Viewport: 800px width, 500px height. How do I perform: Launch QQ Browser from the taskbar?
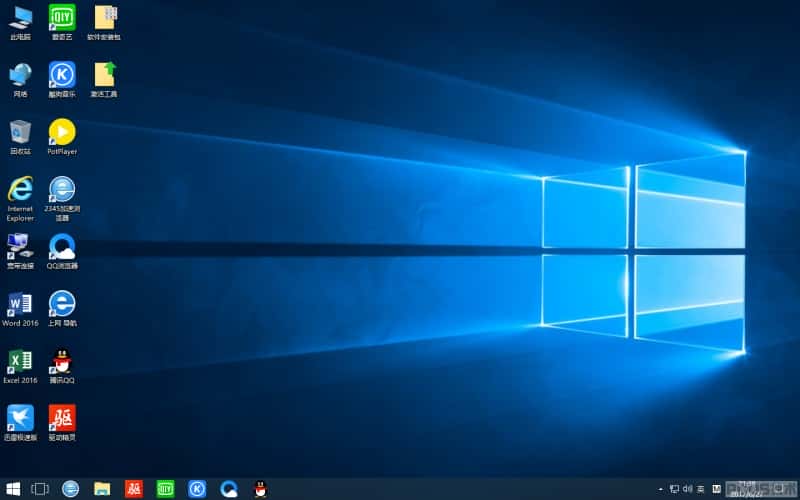coord(229,489)
